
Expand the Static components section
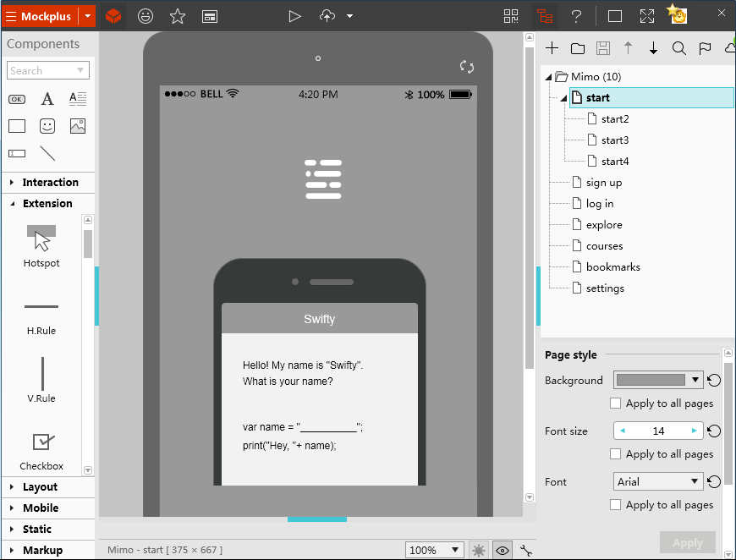click(48, 529)
